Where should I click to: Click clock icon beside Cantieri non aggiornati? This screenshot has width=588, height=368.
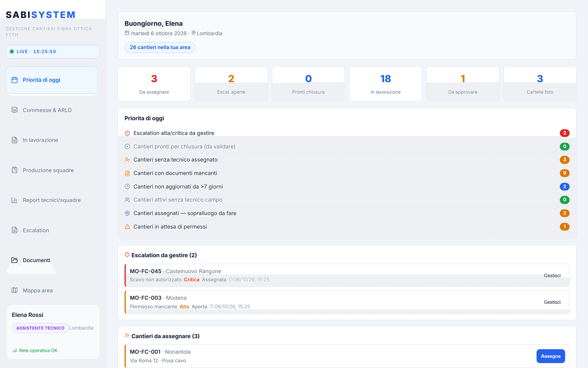pos(127,187)
